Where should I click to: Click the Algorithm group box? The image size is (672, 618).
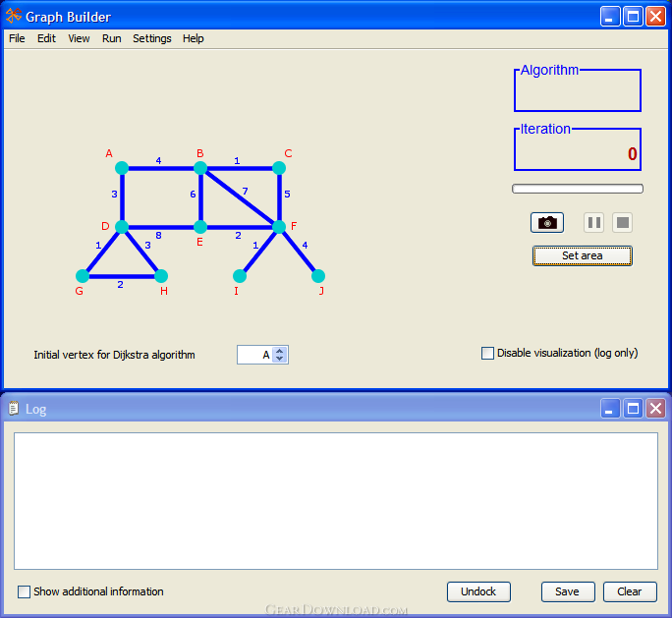578,90
